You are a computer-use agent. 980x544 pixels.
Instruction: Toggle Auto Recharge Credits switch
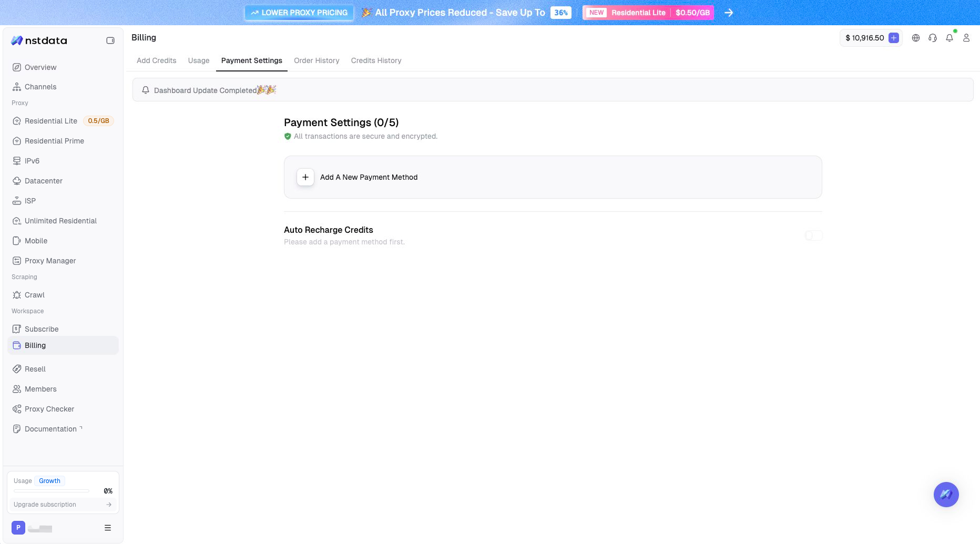[813, 235]
